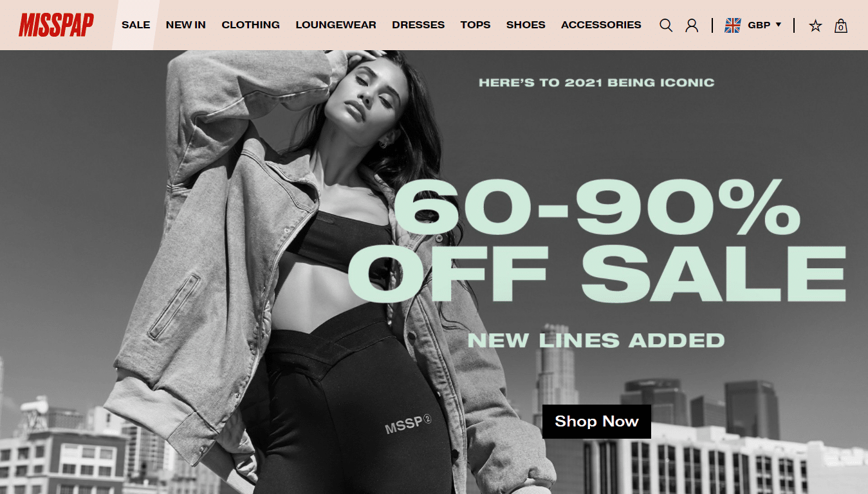
Task: Open the SALE menu item
Action: [136, 25]
